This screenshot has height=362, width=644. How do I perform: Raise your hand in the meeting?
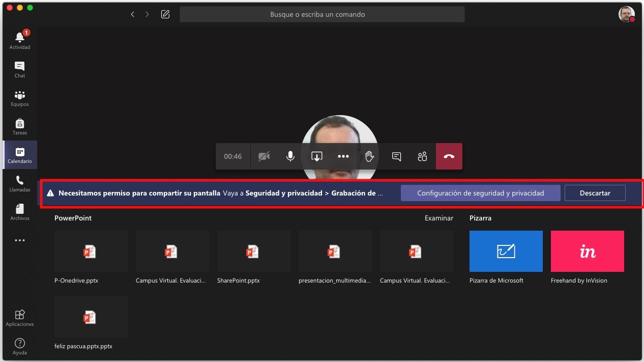coord(370,156)
